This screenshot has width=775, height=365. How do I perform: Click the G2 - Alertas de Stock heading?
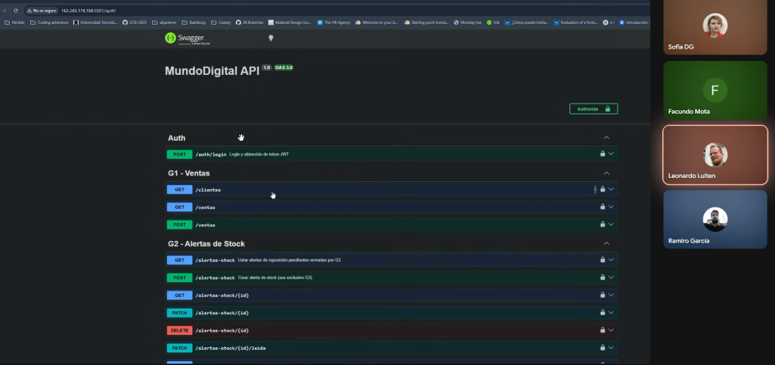(206, 244)
